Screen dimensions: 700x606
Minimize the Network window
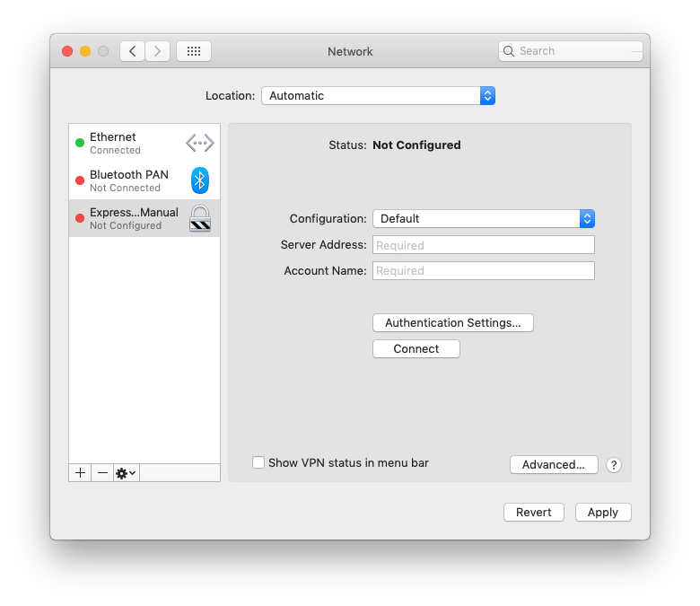pyautogui.click(x=85, y=51)
